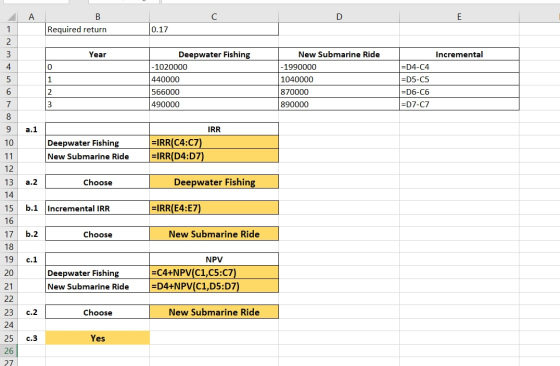Select the =IRR(C4:C7) cell

pyautogui.click(x=214, y=142)
